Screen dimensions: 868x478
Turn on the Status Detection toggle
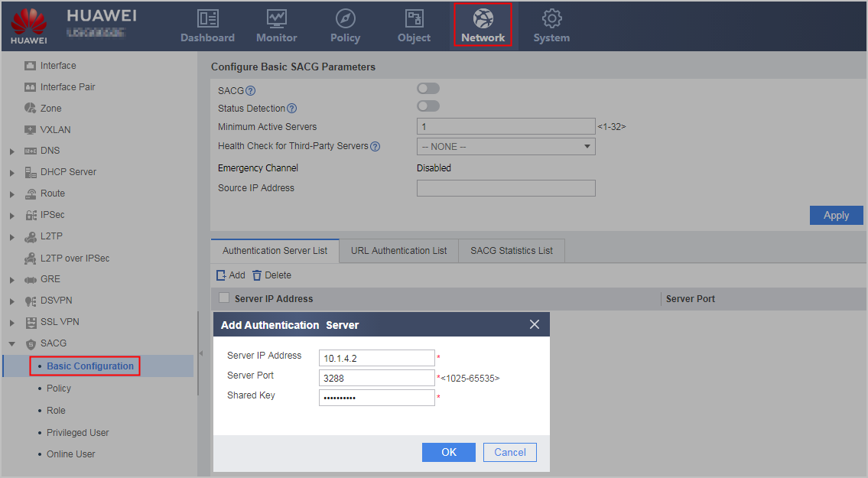click(x=428, y=106)
